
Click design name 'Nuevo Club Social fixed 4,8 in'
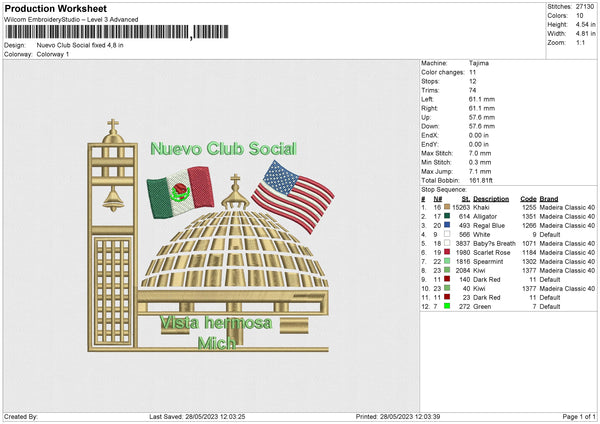point(80,45)
